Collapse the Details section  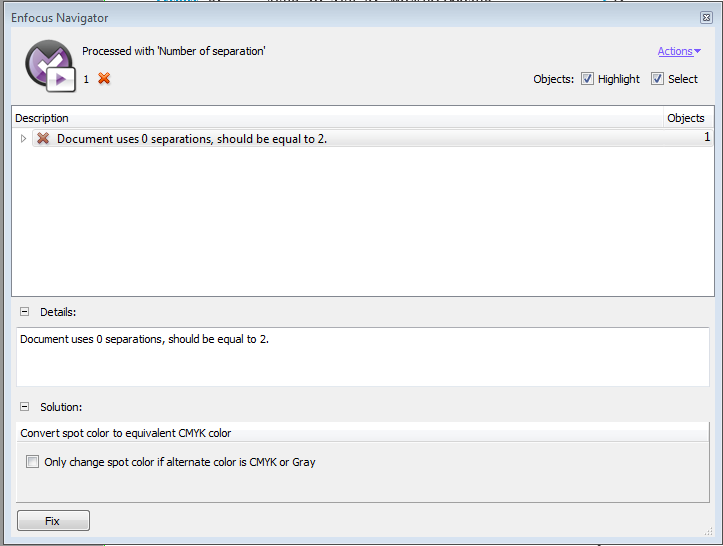pyautogui.click(x=24, y=312)
